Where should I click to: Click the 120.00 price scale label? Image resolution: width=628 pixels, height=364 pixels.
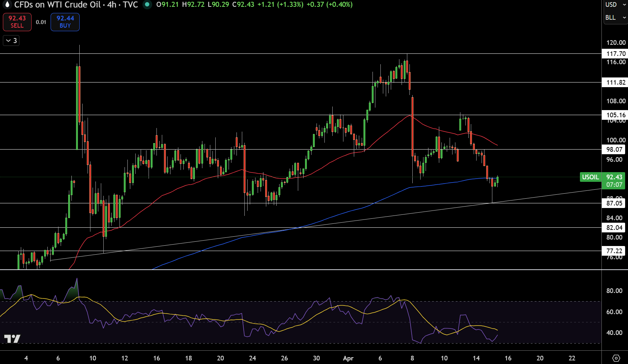click(x=616, y=43)
